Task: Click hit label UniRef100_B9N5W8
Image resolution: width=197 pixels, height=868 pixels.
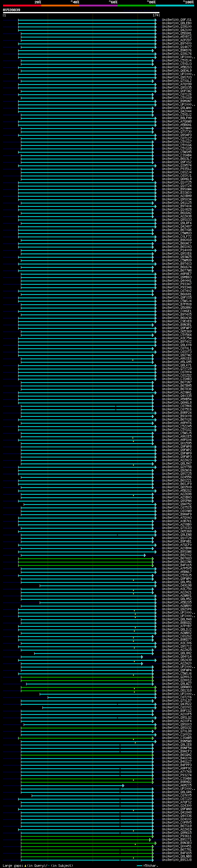Action: tap(176, 742)
